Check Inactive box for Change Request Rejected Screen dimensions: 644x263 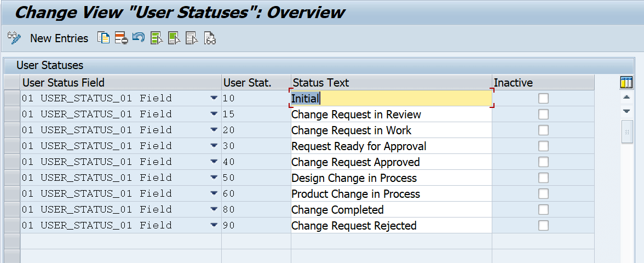coord(543,226)
